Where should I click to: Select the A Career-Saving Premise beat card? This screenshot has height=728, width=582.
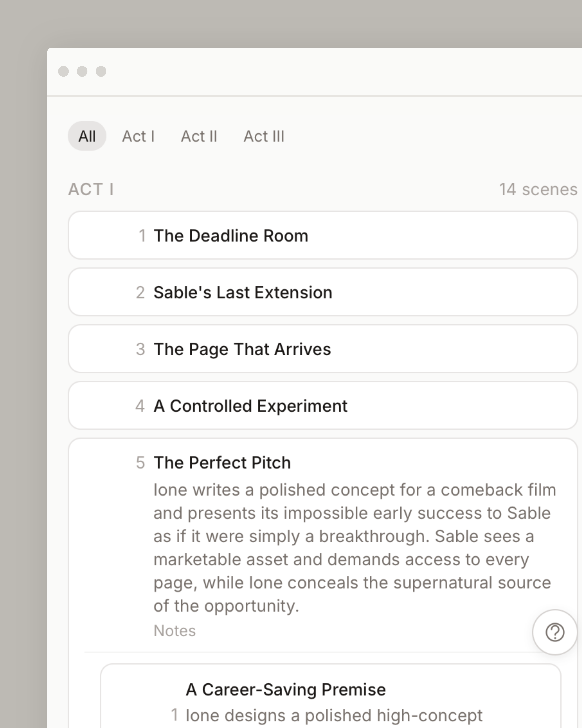[x=331, y=696]
